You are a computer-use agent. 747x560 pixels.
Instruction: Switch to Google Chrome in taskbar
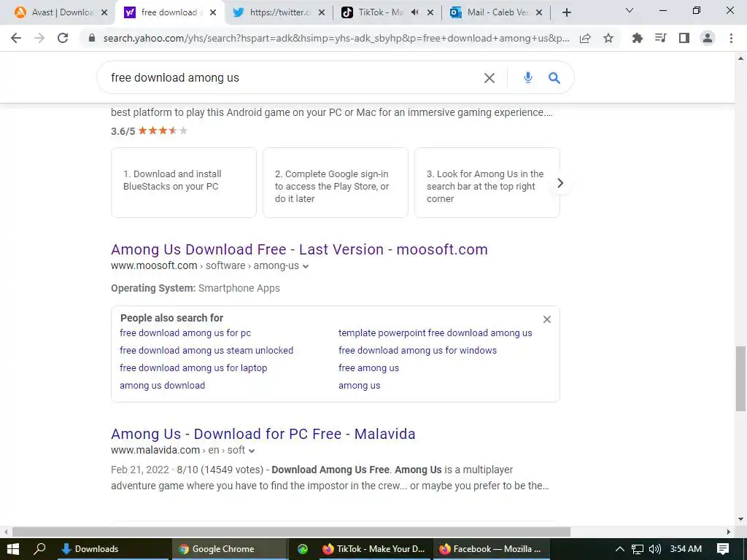coord(229,549)
